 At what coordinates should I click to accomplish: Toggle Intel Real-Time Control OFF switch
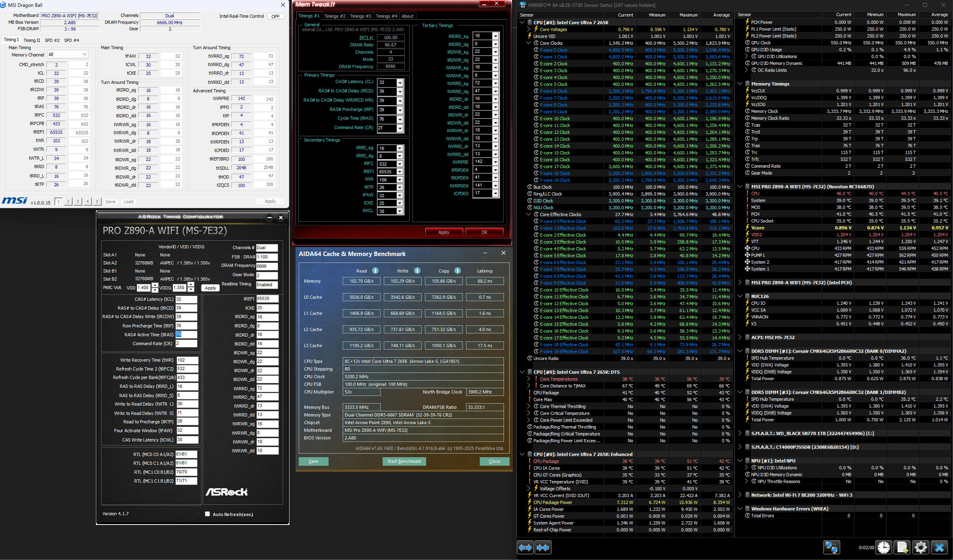tap(276, 17)
